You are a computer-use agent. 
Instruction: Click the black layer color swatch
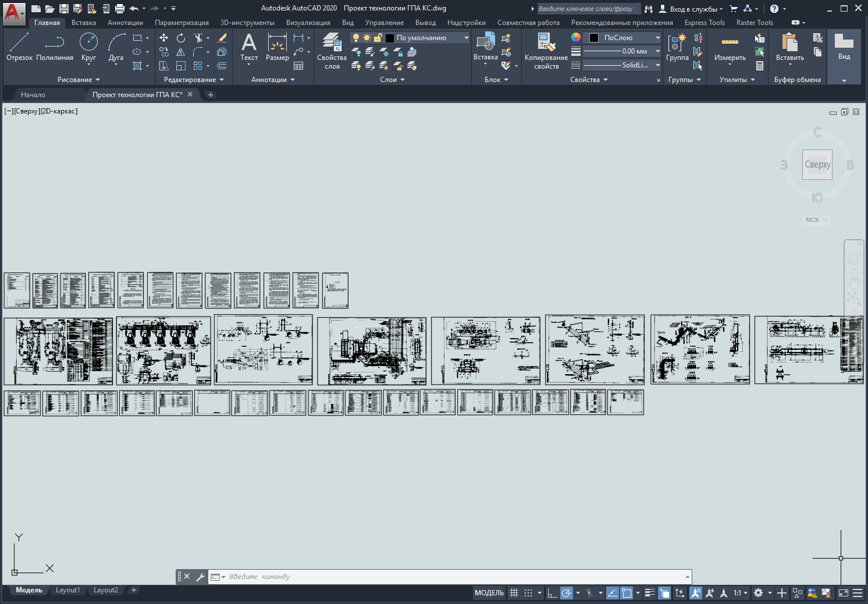[x=390, y=38]
